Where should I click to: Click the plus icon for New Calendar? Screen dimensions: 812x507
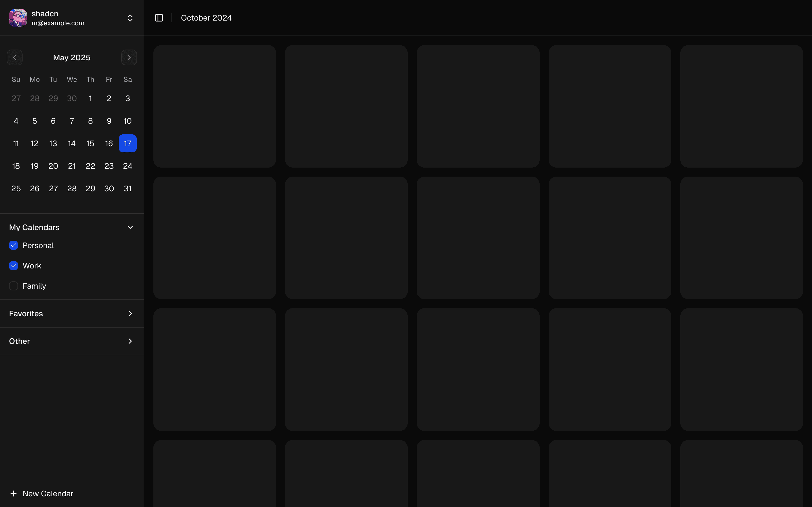tap(14, 493)
